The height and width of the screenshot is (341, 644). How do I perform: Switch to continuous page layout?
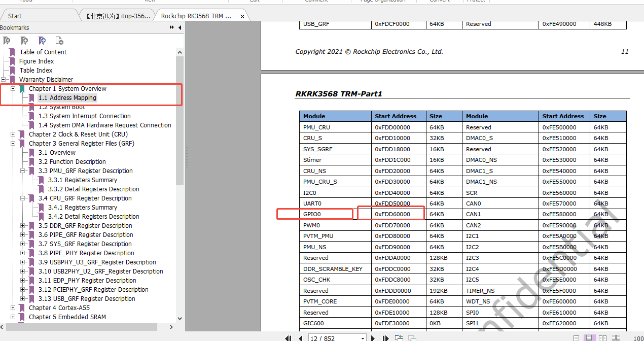(589, 338)
